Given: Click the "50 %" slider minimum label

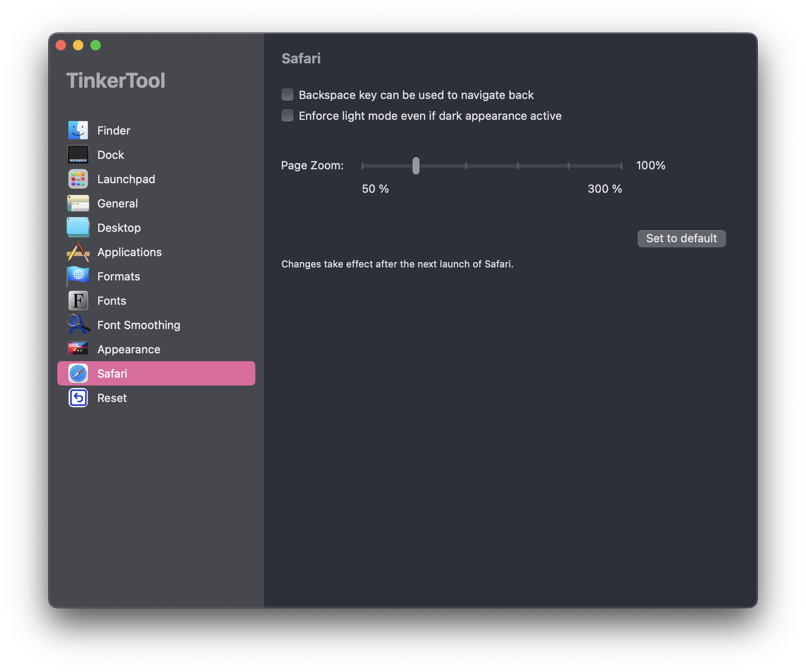Looking at the screenshot, I should tap(375, 189).
